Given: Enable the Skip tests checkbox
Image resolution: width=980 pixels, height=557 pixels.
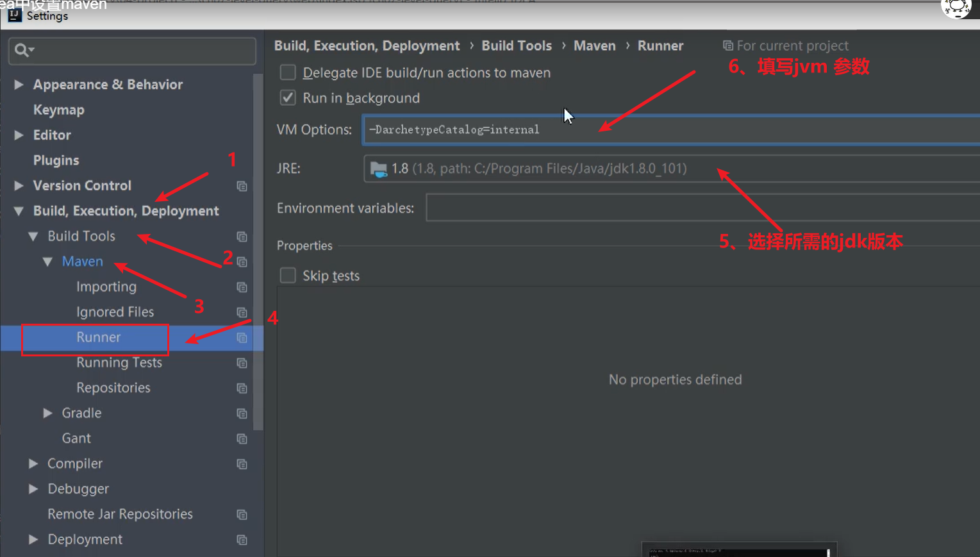Looking at the screenshot, I should click(x=288, y=276).
